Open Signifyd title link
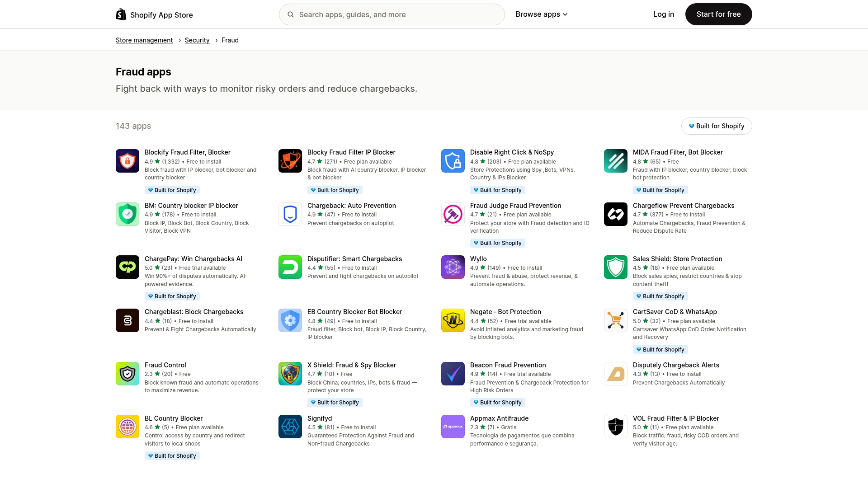868x488 pixels. pos(320,418)
